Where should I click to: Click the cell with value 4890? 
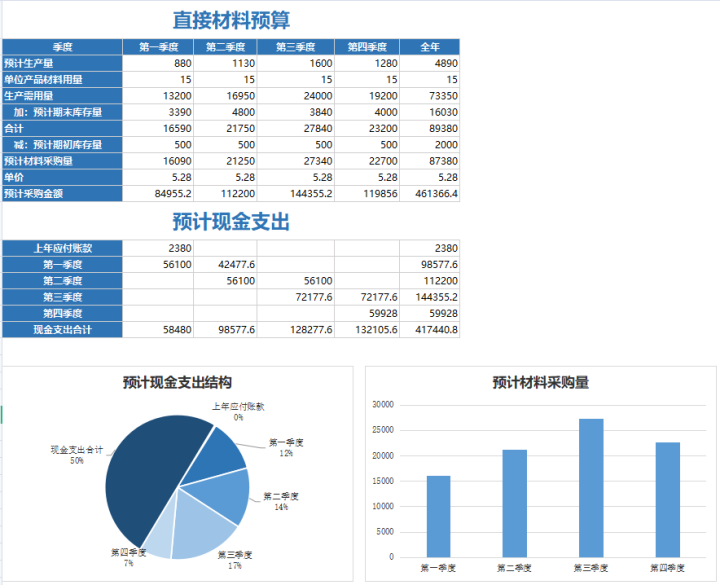coord(430,63)
